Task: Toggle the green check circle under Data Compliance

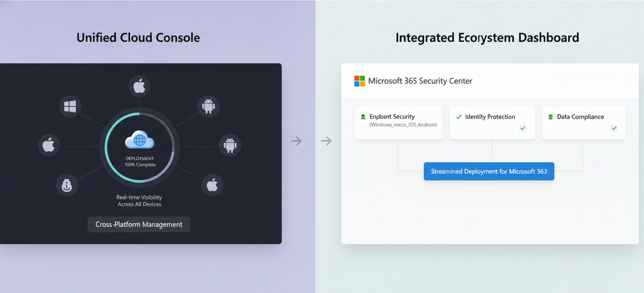Action: point(614,128)
